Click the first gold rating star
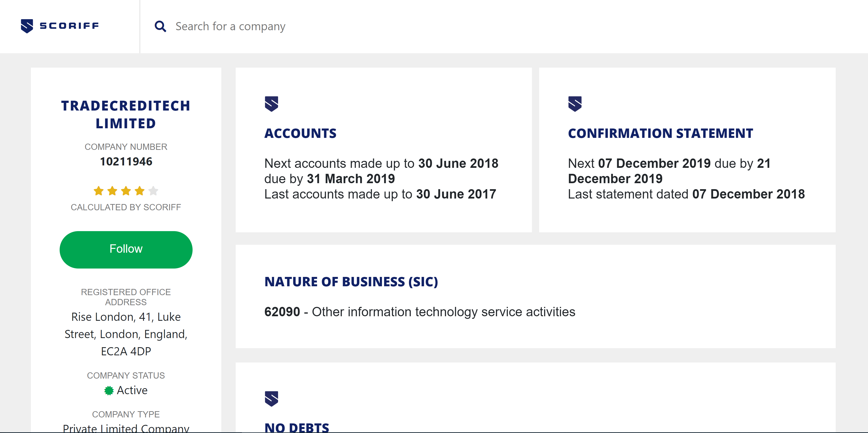This screenshot has width=868, height=433. point(99,191)
